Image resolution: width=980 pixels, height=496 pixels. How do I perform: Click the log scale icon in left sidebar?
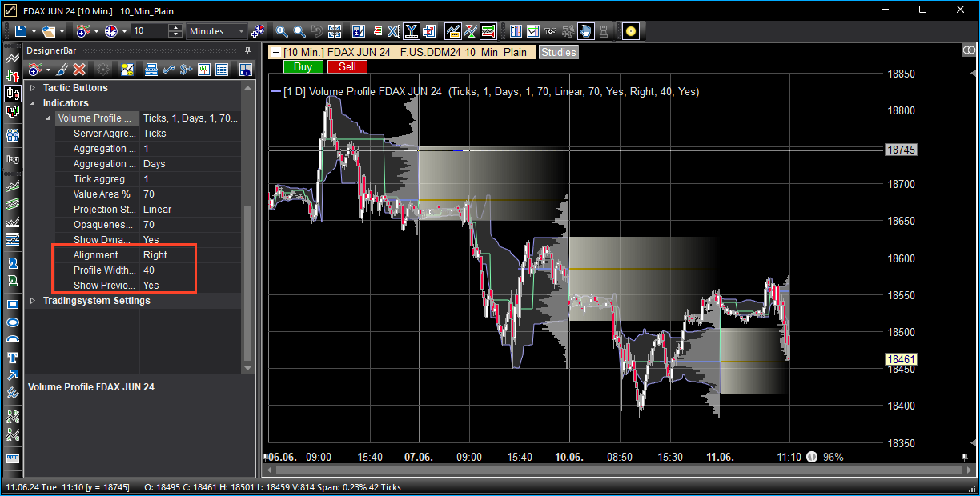coord(13,159)
